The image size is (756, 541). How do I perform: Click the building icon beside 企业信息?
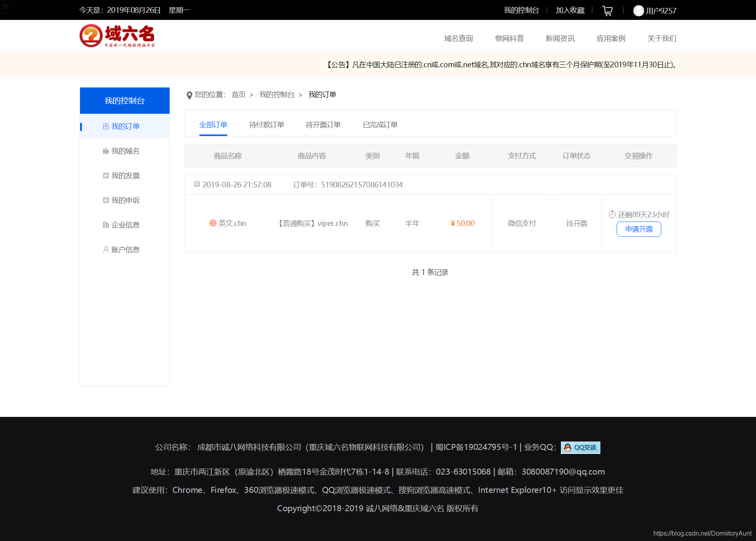(105, 224)
